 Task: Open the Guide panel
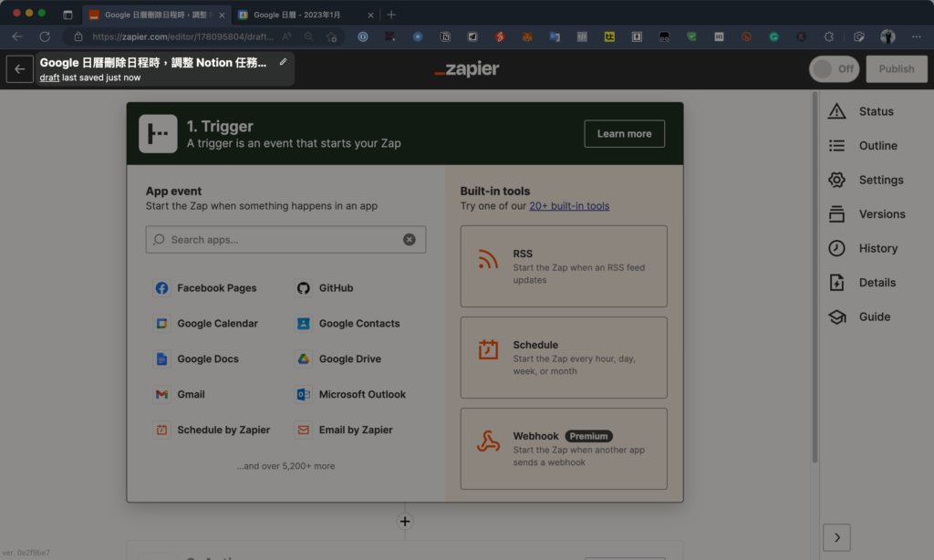pyautogui.click(x=859, y=316)
